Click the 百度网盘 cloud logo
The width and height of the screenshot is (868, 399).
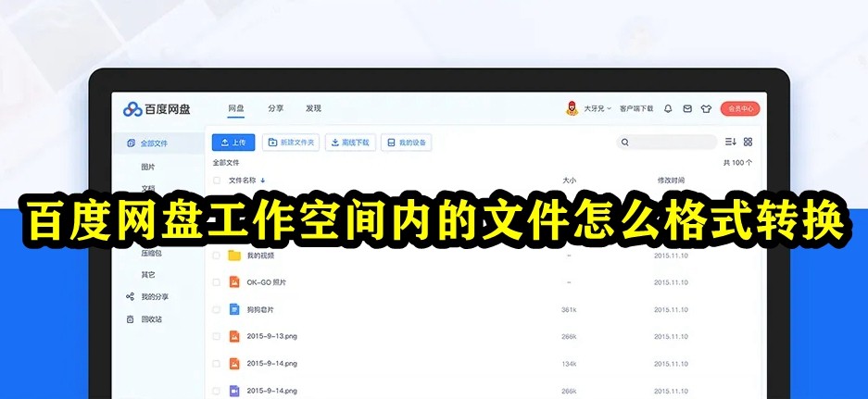(x=132, y=109)
